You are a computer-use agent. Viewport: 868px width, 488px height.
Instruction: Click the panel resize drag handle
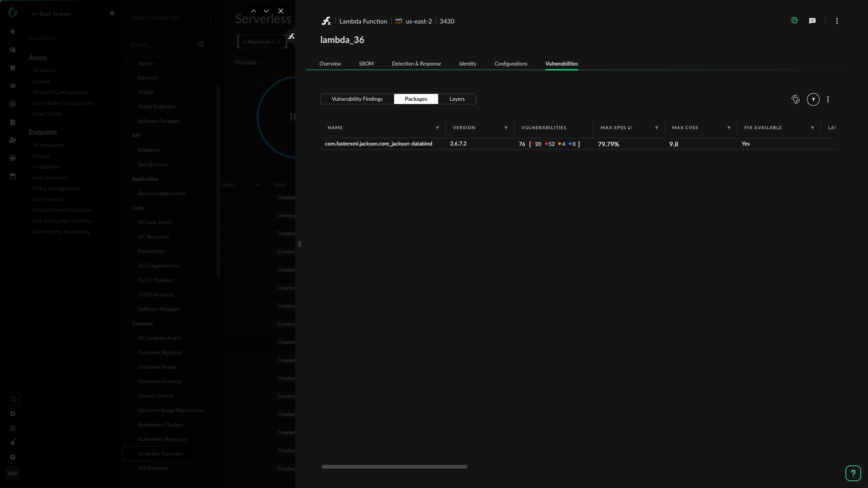coord(299,244)
